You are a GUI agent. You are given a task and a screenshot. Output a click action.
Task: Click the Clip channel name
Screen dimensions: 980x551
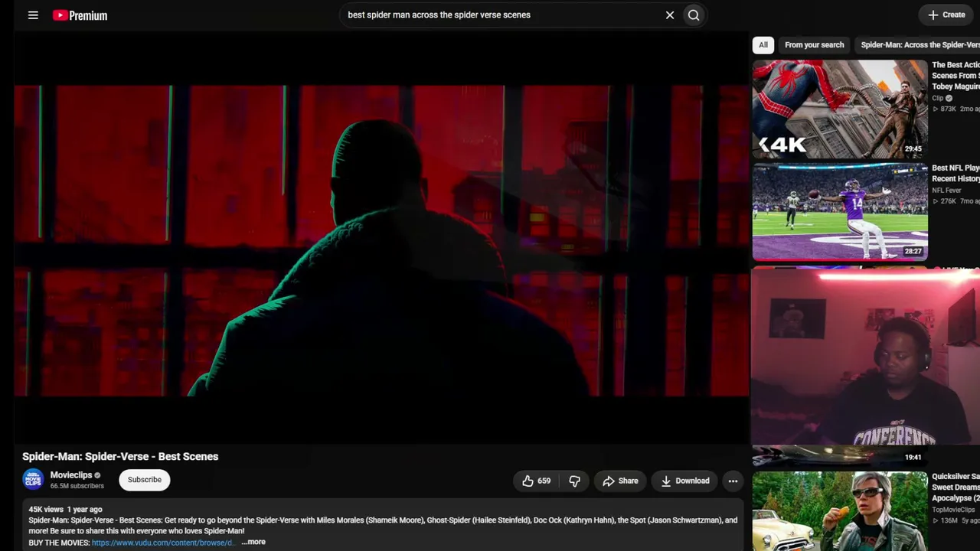point(938,99)
